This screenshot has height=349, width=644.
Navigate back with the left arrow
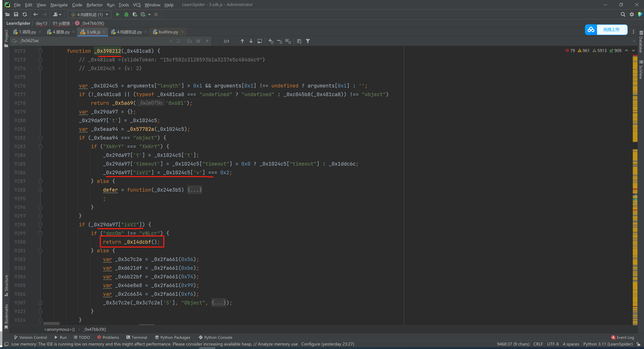[36, 15]
